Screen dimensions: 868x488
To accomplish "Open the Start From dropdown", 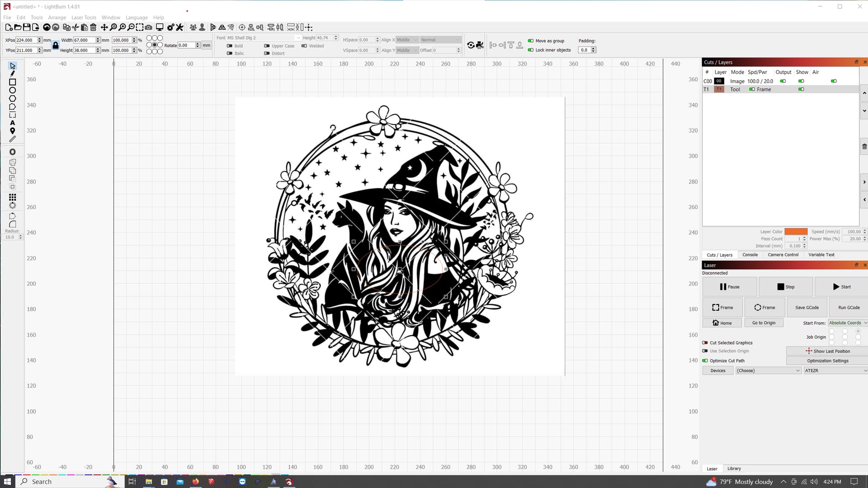I will coord(847,323).
